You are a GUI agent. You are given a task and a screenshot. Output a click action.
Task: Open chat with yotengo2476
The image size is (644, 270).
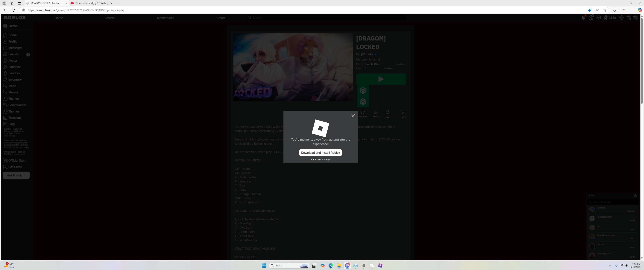(x=613, y=255)
